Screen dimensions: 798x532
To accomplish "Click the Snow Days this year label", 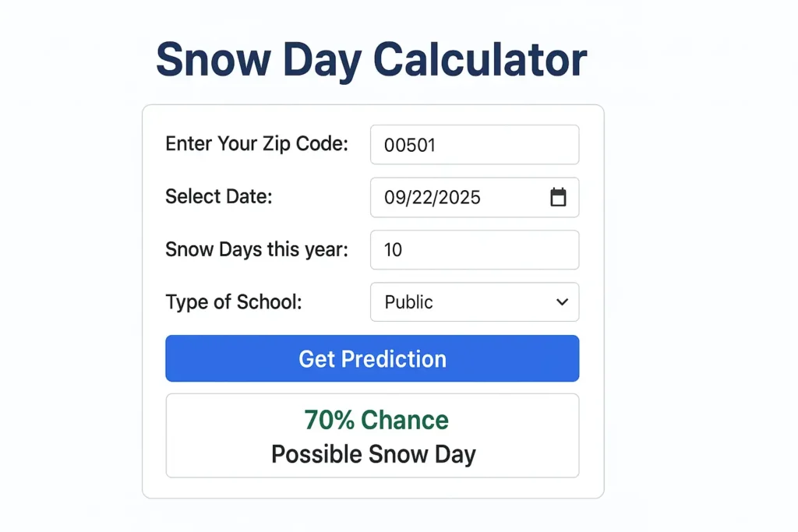I will click(256, 250).
